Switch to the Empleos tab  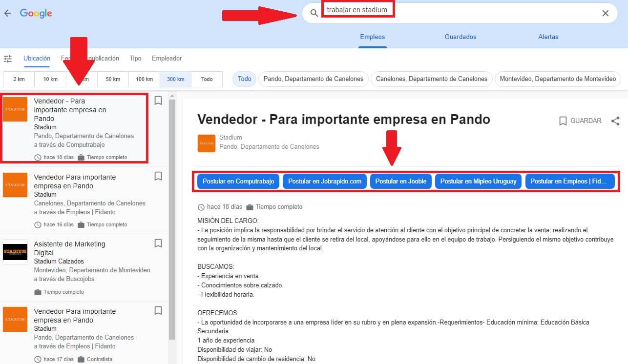click(373, 37)
